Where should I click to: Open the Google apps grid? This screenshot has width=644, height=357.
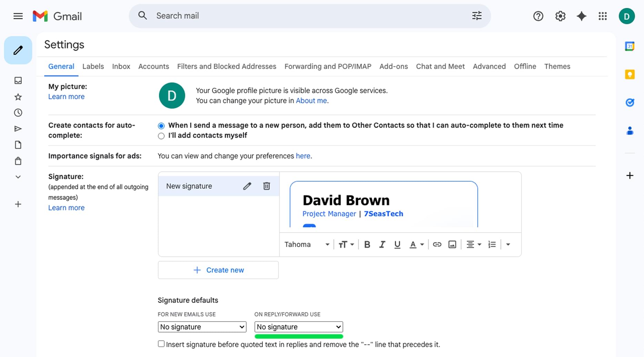tap(603, 16)
